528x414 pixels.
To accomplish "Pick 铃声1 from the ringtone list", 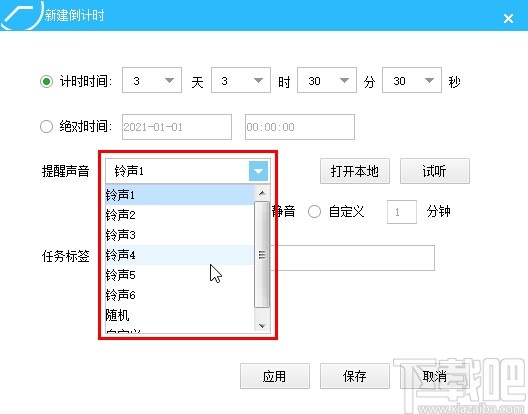I will click(180, 195).
